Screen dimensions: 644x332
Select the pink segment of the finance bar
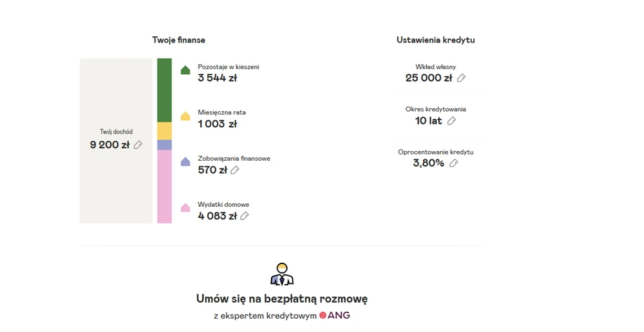point(164,187)
